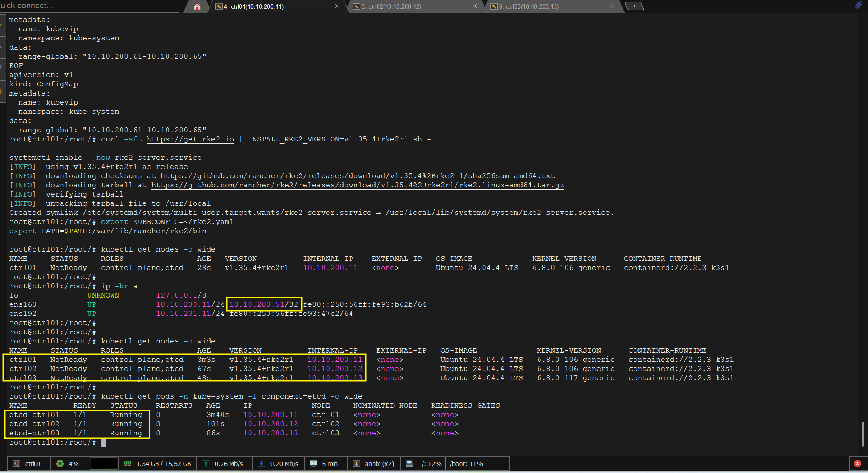The width and height of the screenshot is (868, 473).
Task: Click the anhlx (x2) users text
Action: coord(379,464)
